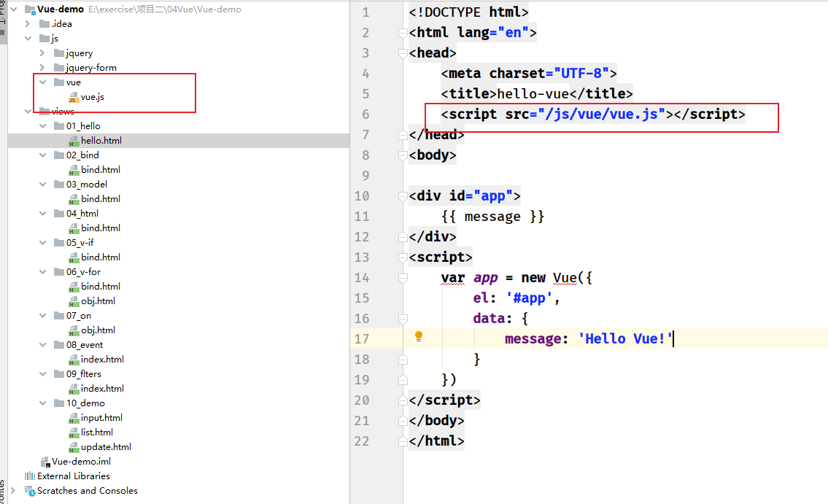Open index.html under 09_flters

102,389
